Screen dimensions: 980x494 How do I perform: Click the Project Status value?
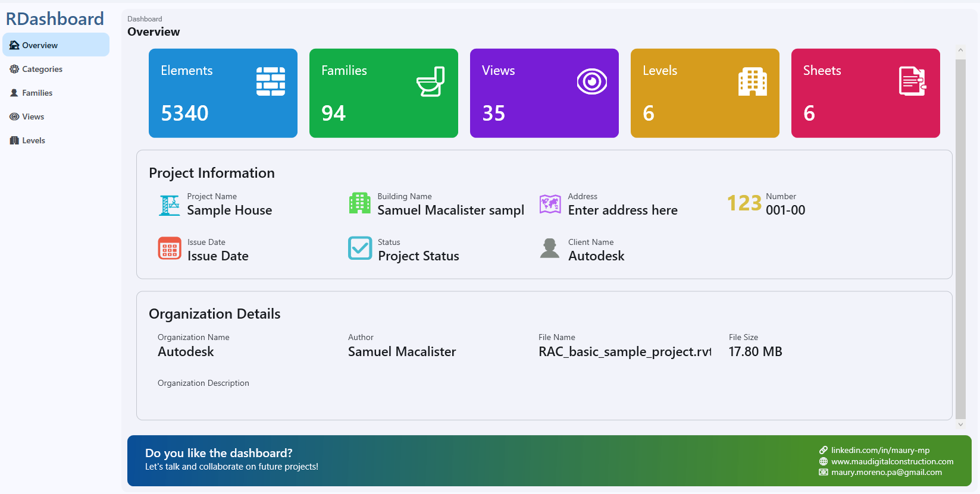coord(418,256)
